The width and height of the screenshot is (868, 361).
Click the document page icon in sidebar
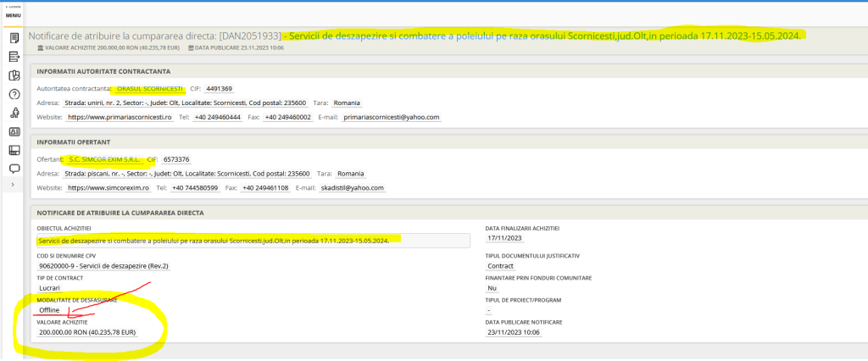coord(14,39)
